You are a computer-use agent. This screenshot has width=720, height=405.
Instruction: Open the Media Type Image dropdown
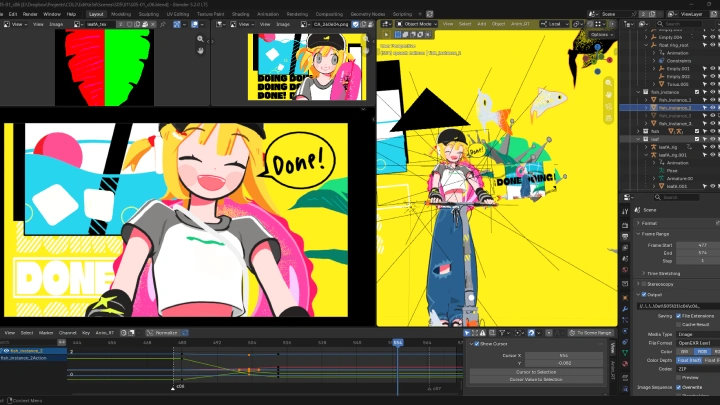[x=698, y=334]
